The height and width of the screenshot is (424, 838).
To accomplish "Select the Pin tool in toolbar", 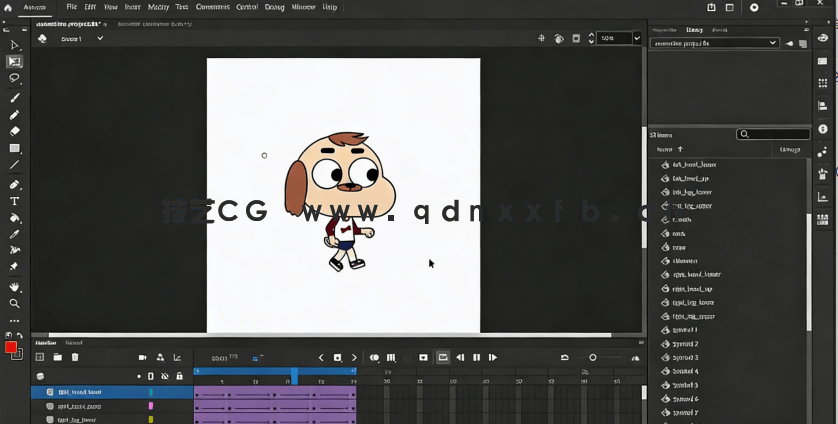I will 14,266.
